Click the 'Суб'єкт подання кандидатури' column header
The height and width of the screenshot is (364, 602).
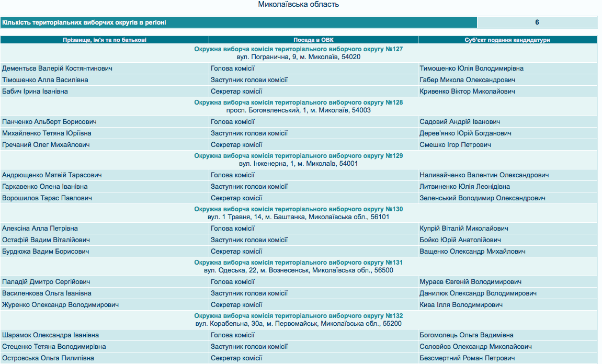[x=507, y=40]
